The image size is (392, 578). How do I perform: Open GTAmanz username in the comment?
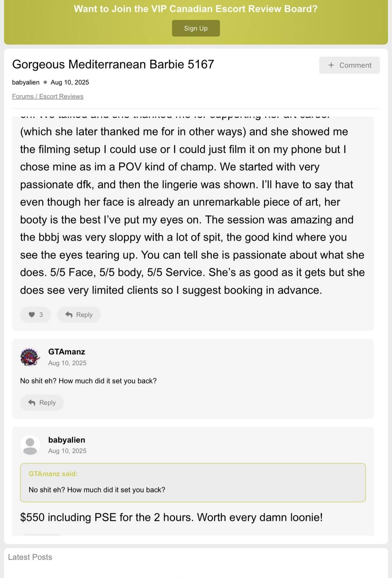(67, 352)
